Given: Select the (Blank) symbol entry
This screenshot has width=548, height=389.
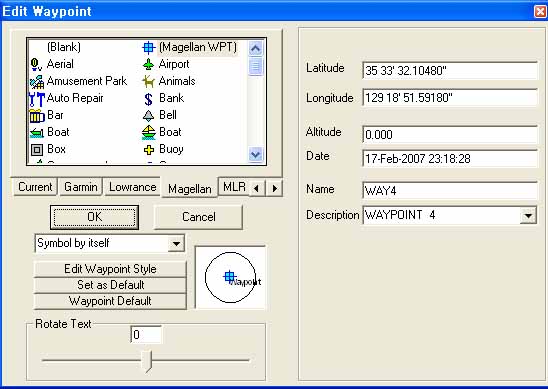Looking at the screenshot, I should point(64,47).
